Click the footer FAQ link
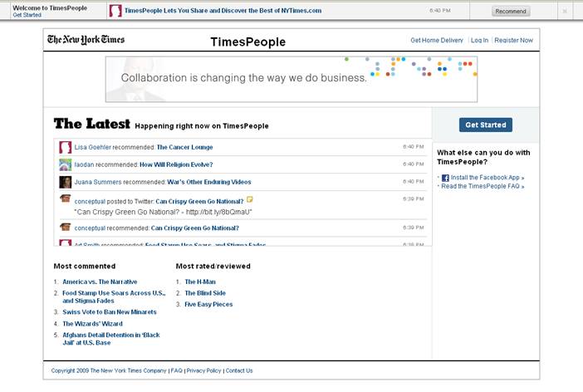Viewport: 583px width, 392px height. (177, 370)
